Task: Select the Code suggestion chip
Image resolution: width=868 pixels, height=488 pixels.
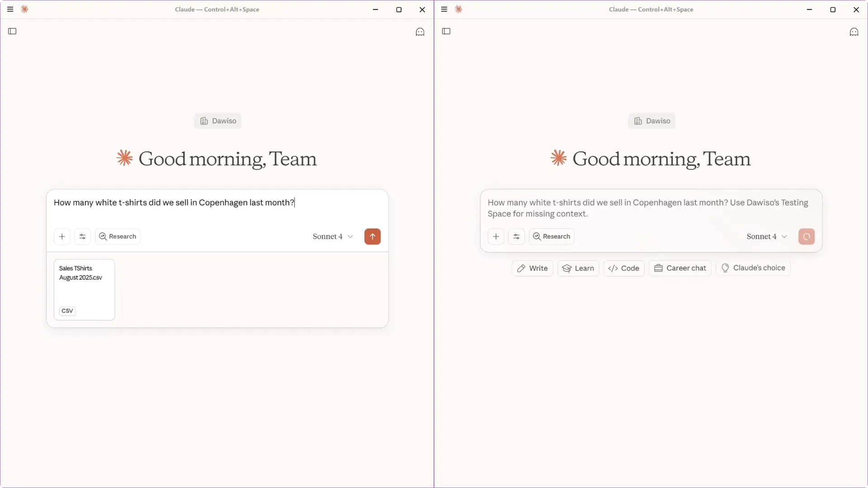Action: tap(624, 268)
